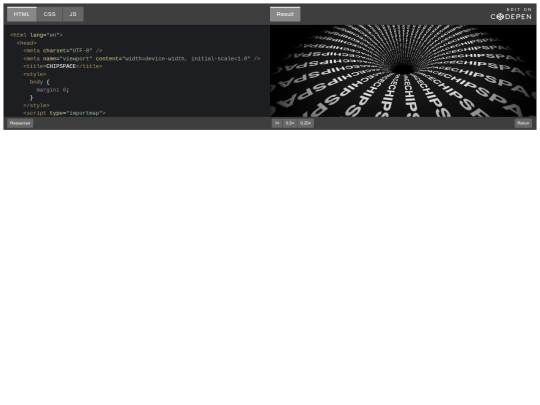
Task: Click the Resources button
Action: click(20, 123)
